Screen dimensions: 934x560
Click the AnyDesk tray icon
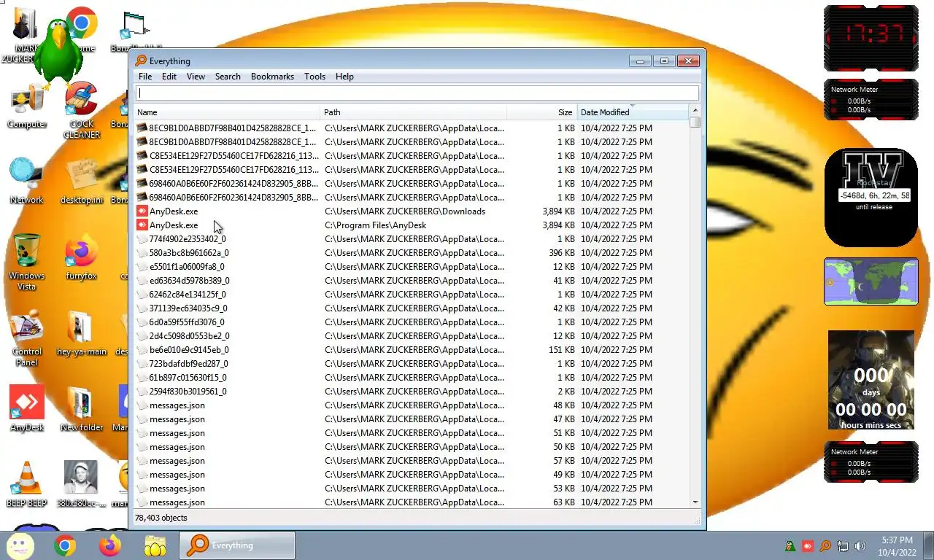(808, 545)
